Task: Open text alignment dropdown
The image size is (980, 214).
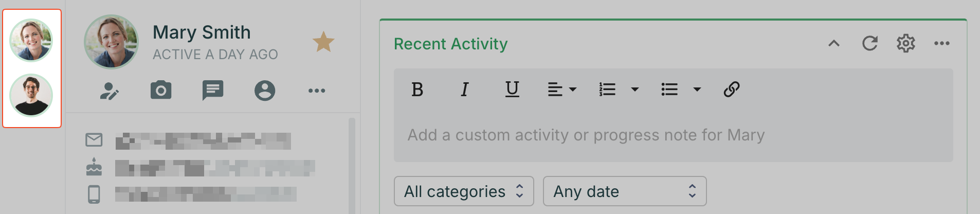Action: (561, 90)
